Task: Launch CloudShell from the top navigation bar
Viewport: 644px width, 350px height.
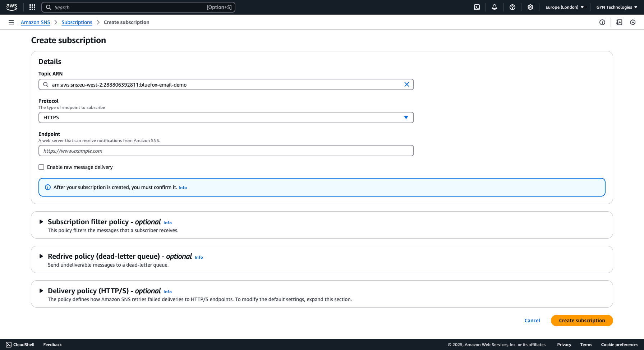Action: [477, 7]
